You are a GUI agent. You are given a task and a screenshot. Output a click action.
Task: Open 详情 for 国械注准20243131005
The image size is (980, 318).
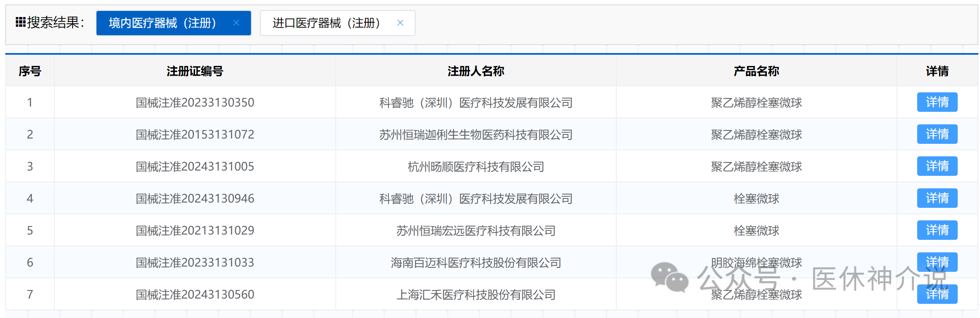point(937,166)
